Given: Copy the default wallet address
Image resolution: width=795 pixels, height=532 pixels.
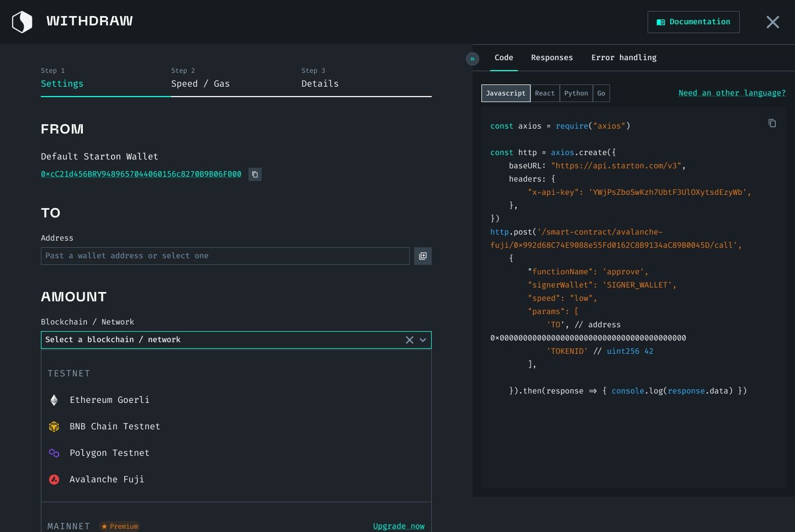Looking at the screenshot, I should 255,174.
